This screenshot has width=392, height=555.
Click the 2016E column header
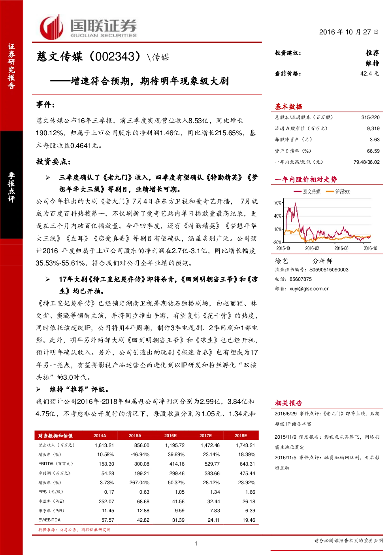click(x=170, y=436)
